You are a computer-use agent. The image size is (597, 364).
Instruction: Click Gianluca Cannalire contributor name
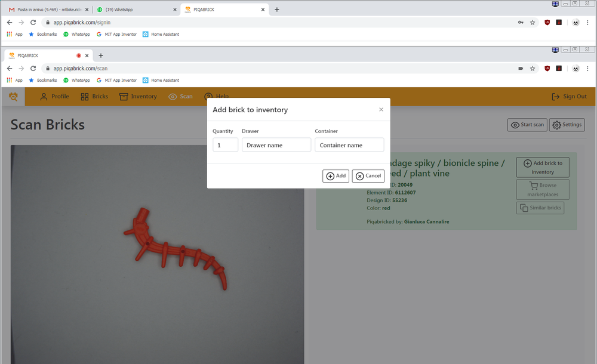(426, 221)
